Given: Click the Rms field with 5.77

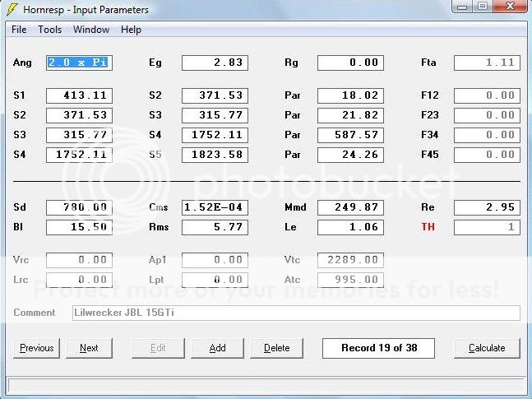Looking at the screenshot, I should (215, 227).
